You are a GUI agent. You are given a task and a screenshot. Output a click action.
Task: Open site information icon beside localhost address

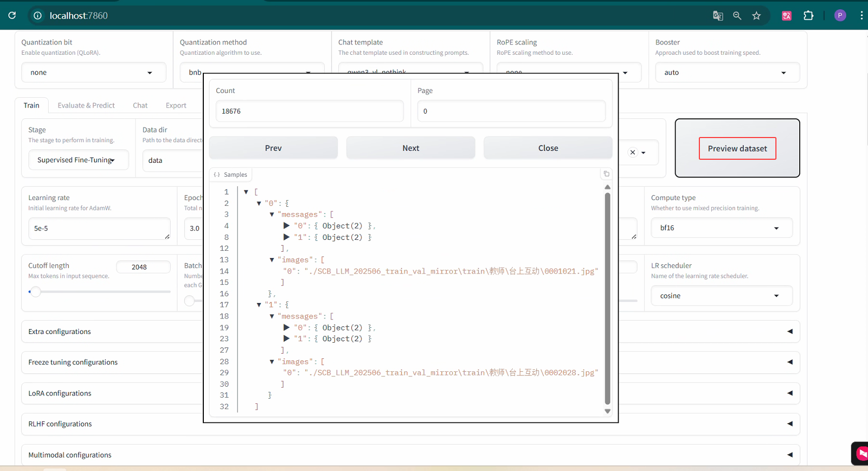tap(38, 16)
